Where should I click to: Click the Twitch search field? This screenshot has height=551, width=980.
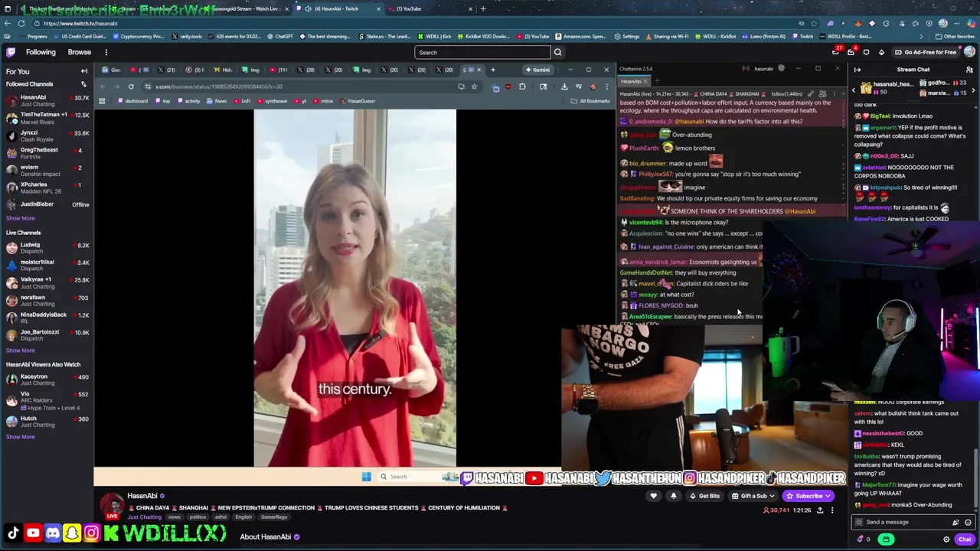(482, 52)
